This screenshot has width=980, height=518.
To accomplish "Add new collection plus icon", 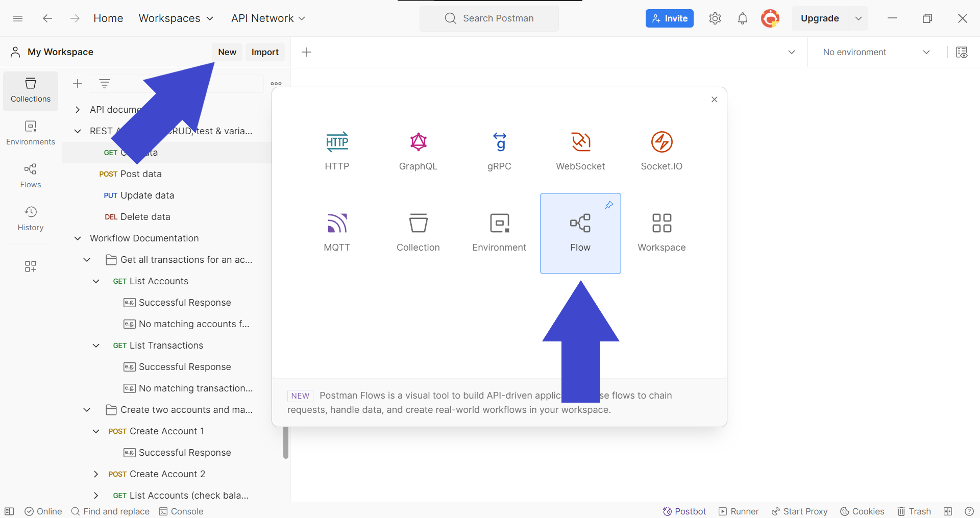I will pyautogui.click(x=78, y=84).
